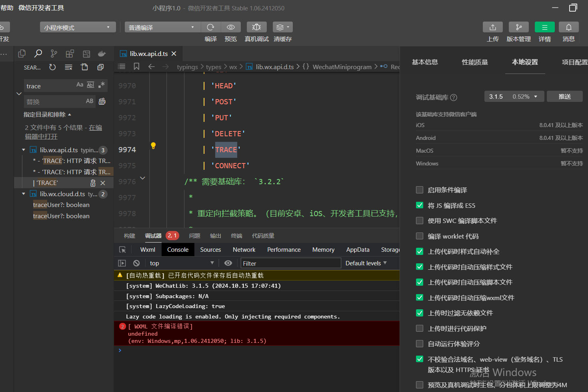The width and height of the screenshot is (588, 392).
Task: Click WechatMiniprogram breadcrumb segment
Action: click(x=342, y=67)
